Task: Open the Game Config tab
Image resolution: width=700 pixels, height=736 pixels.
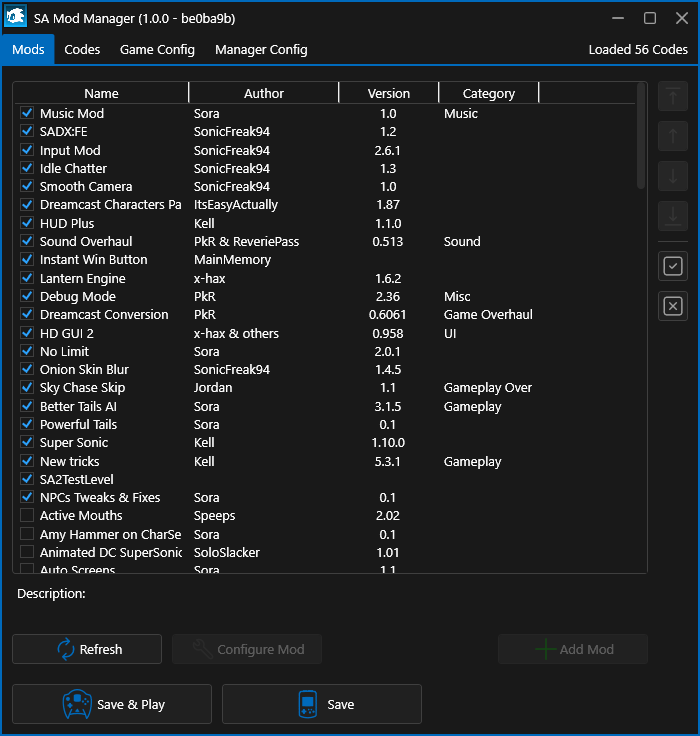Action: 157,49
